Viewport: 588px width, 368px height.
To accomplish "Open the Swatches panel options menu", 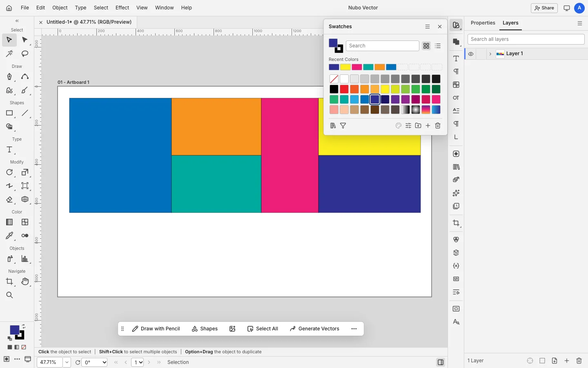I will click(428, 27).
